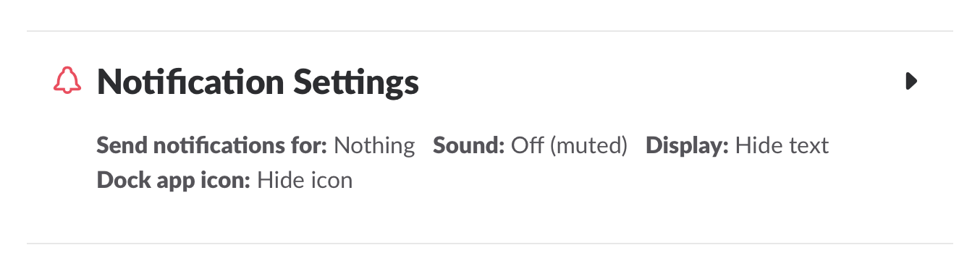980x271 pixels.
Task: Click the "Off (muted)" sound value
Action: (569, 146)
